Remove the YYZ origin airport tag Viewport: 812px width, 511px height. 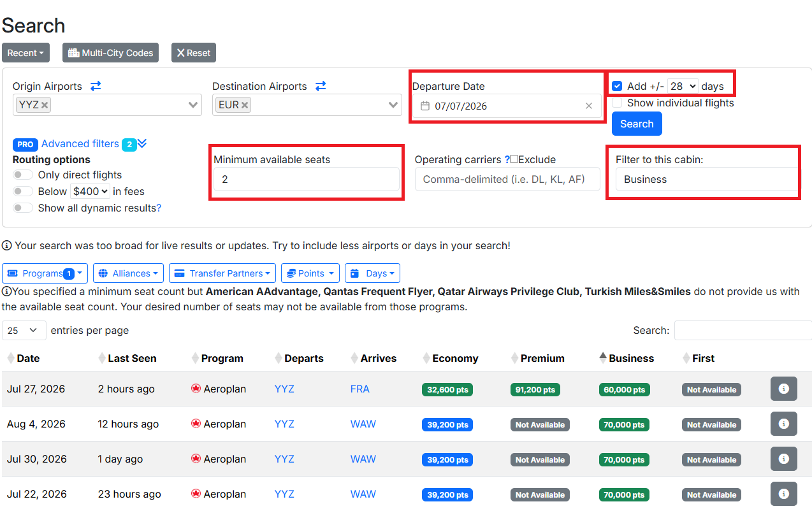pos(45,105)
